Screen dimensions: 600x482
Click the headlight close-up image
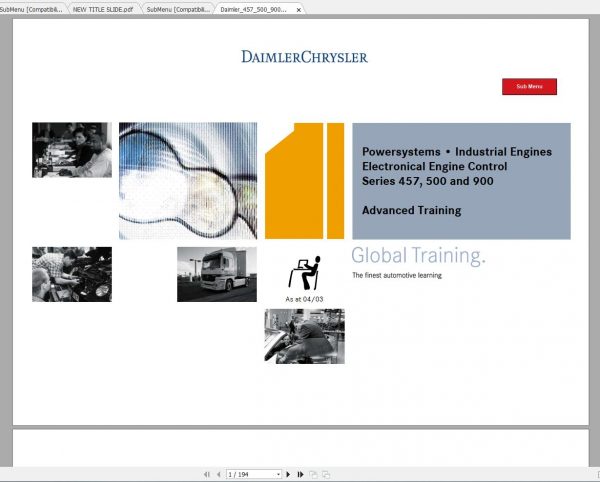188,181
